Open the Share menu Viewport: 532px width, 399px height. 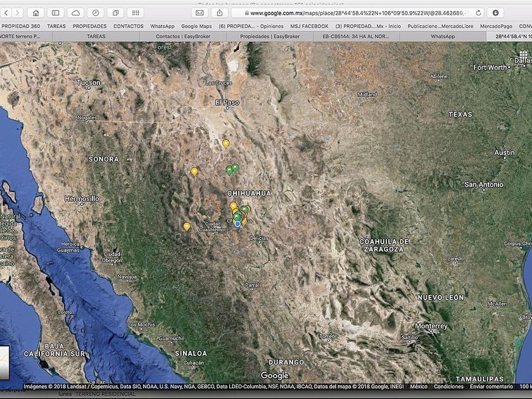coord(219,13)
